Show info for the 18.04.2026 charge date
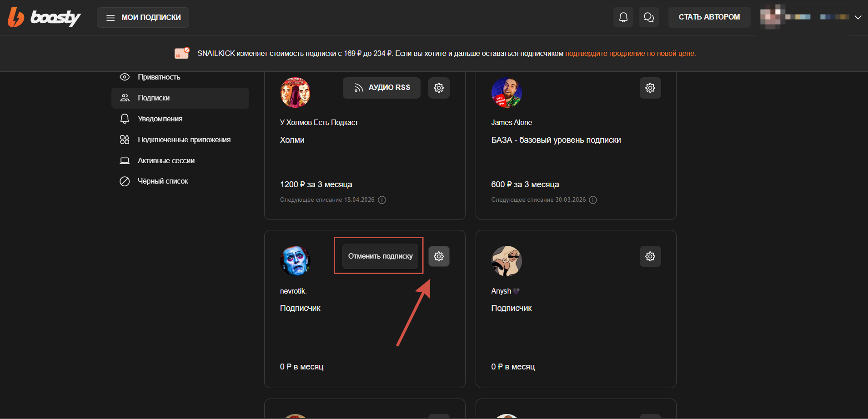The width and height of the screenshot is (868, 419). point(382,200)
